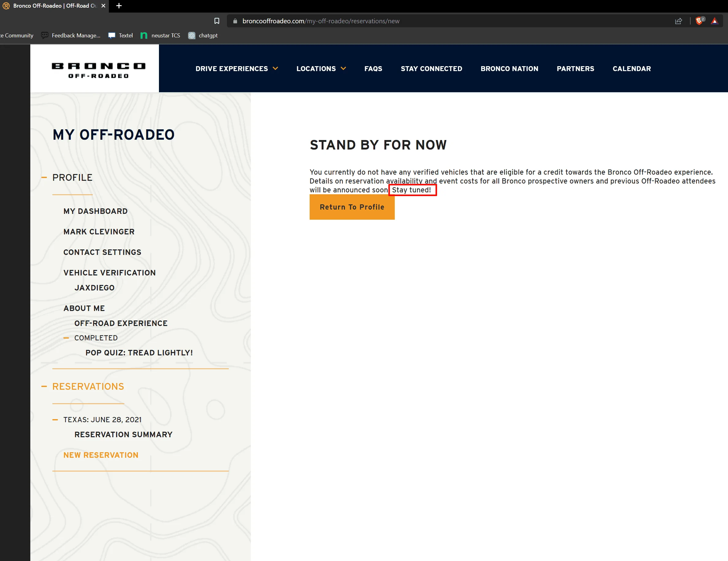This screenshot has width=728, height=561.
Task: Open Pop Quiz: Tread Lightly!
Action: point(139,353)
